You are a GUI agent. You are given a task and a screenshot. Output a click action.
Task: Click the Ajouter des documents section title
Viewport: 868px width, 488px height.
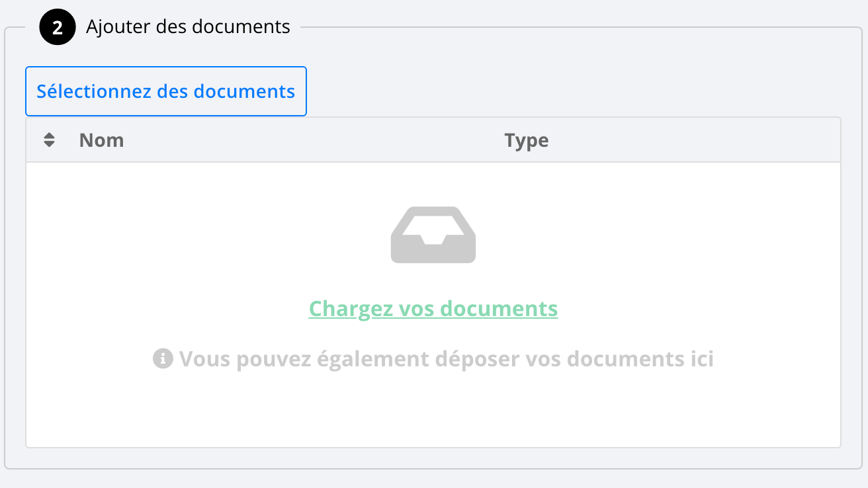(x=188, y=27)
